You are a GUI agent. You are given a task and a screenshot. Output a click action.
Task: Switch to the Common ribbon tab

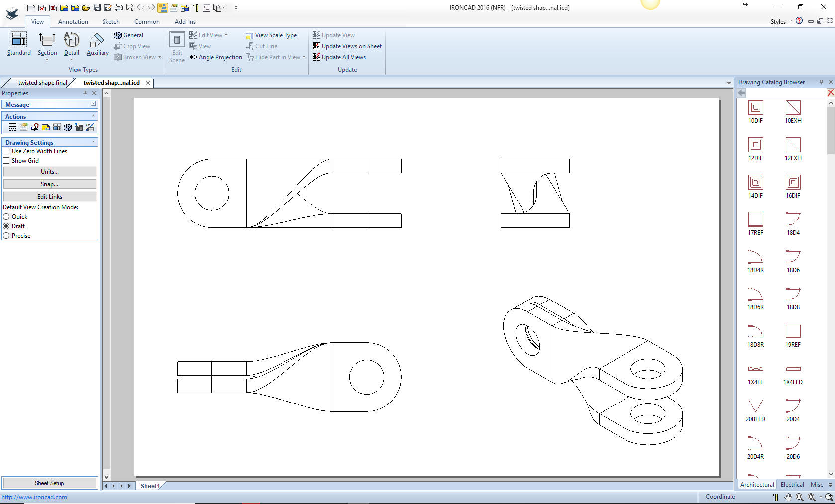click(x=147, y=22)
